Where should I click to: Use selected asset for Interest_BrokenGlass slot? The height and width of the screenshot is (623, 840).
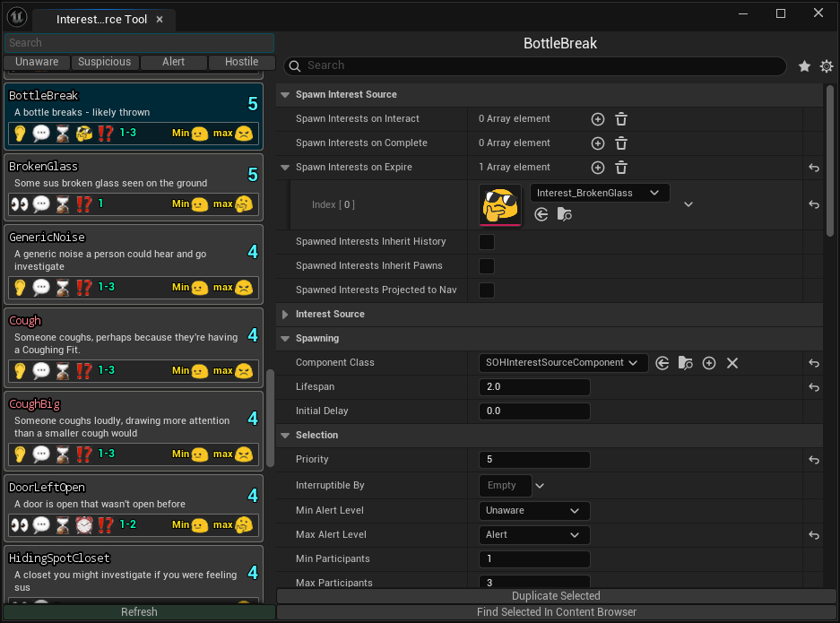[x=541, y=214]
